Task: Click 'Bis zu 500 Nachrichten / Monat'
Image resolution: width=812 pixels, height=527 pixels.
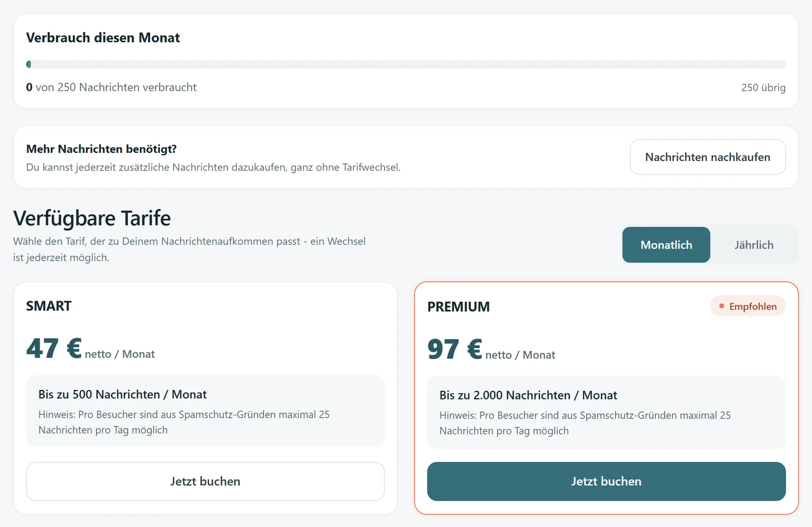Action: pos(122,394)
